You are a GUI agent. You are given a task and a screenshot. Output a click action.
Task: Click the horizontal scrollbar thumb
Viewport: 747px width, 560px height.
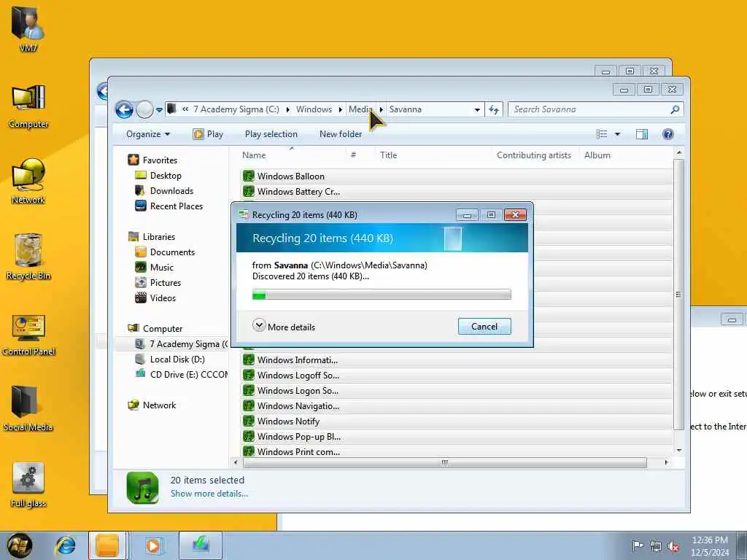(444, 462)
